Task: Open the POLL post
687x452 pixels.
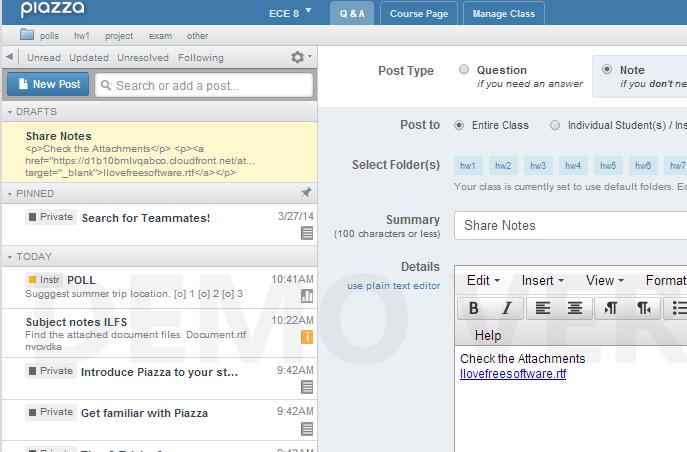Action: [159, 287]
